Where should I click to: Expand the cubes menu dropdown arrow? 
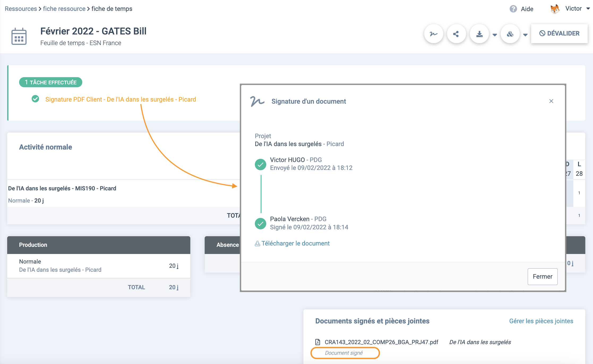click(525, 35)
